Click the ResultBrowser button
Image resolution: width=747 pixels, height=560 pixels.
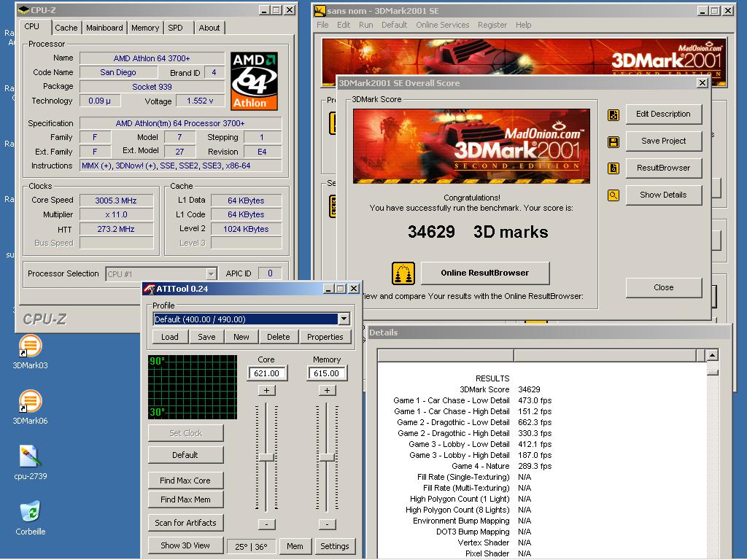point(663,168)
